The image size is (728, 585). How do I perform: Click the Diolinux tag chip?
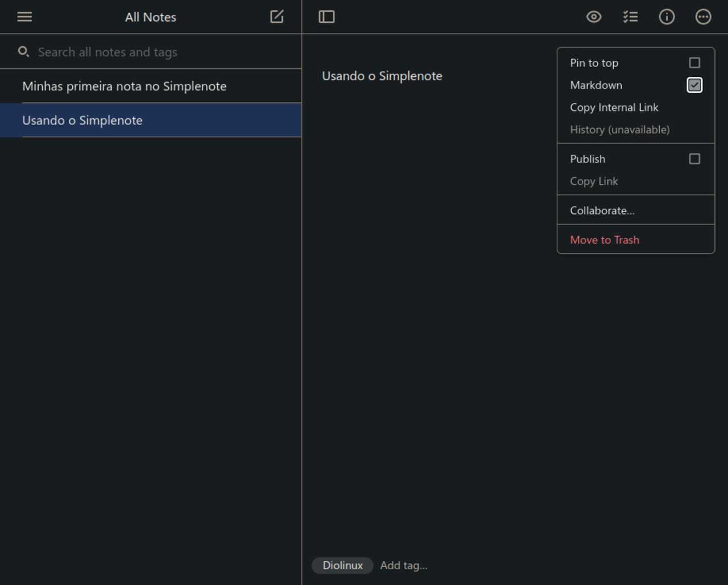tap(342, 566)
